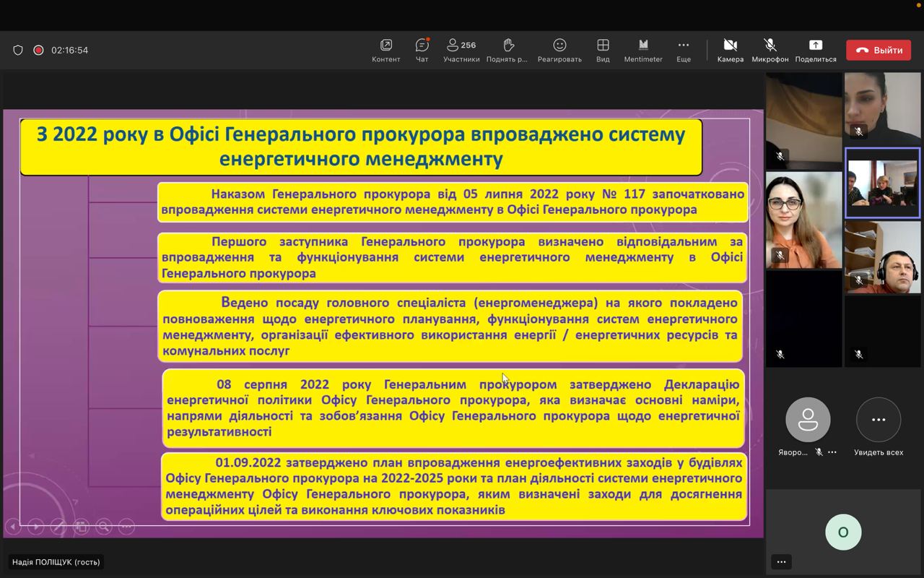The height and width of the screenshot is (578, 924).
Task: Click the shield security icon
Action: click(18, 50)
